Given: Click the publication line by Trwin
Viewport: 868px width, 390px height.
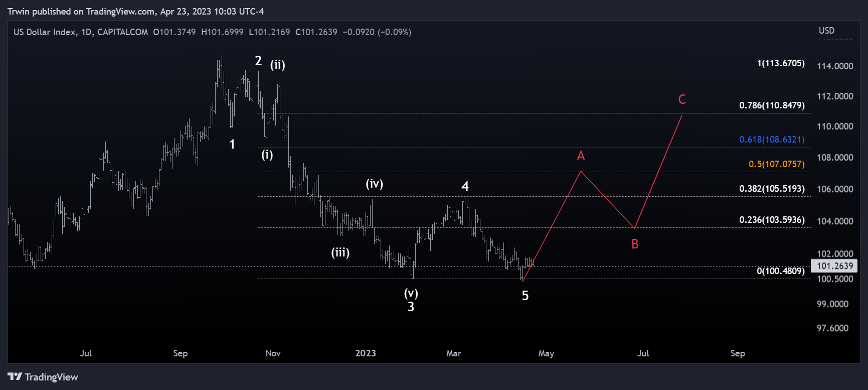Looking at the screenshot, I should (135, 11).
